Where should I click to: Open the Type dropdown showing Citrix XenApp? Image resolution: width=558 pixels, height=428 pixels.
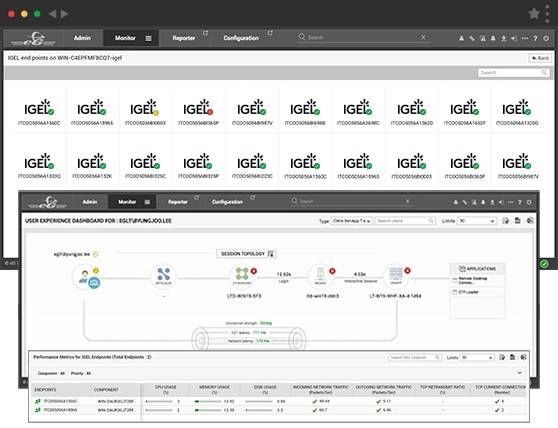[352, 221]
